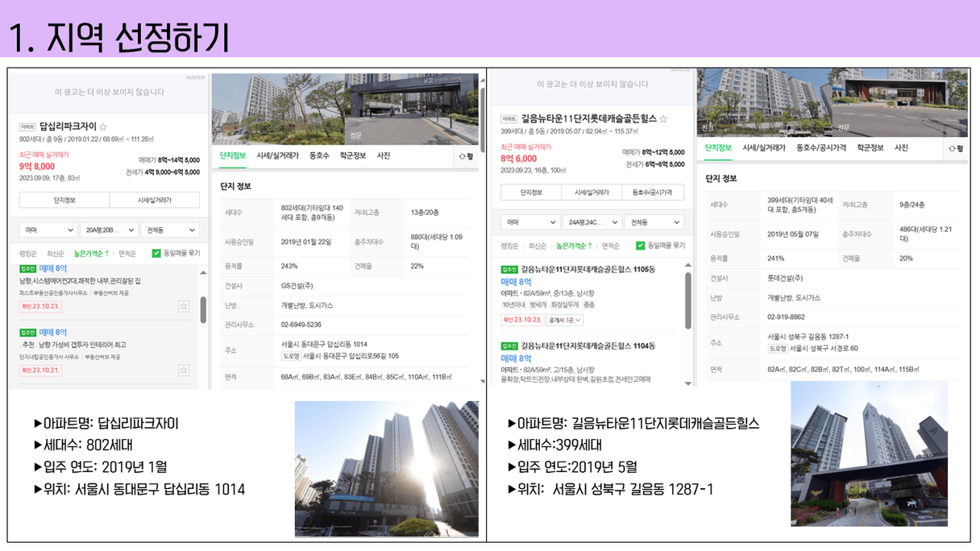
Task: Sort 답십리파크자이 listings by 면적순
Action: pyautogui.click(x=127, y=254)
